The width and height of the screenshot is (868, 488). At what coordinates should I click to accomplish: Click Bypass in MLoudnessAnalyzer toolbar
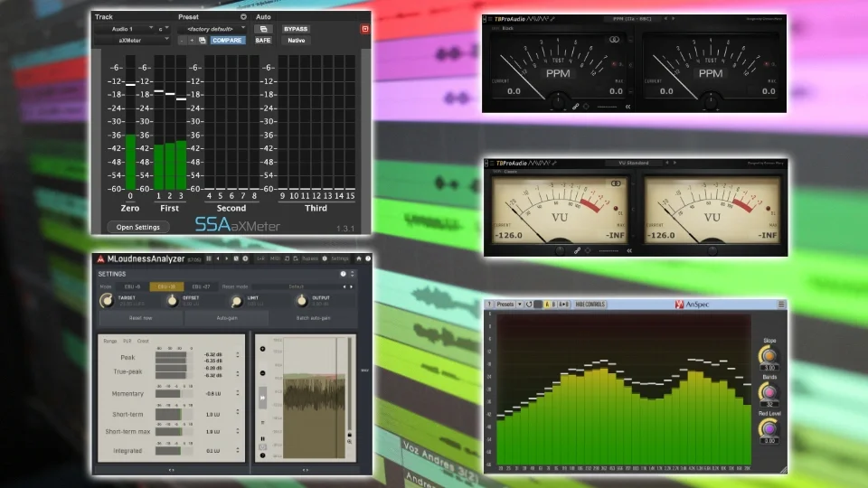coord(310,258)
